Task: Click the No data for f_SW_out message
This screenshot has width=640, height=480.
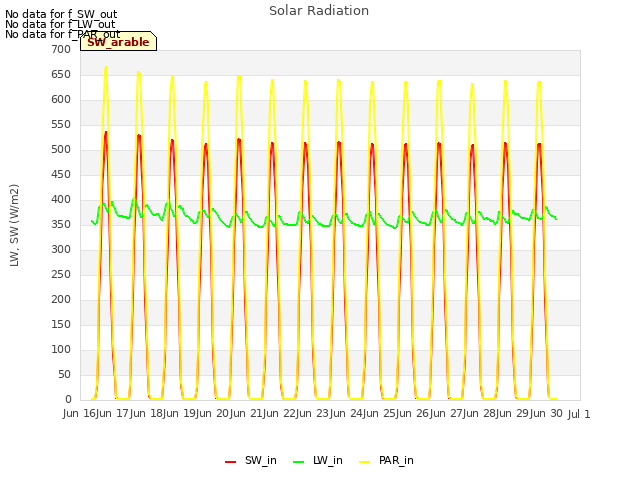Action: [x=61, y=14]
